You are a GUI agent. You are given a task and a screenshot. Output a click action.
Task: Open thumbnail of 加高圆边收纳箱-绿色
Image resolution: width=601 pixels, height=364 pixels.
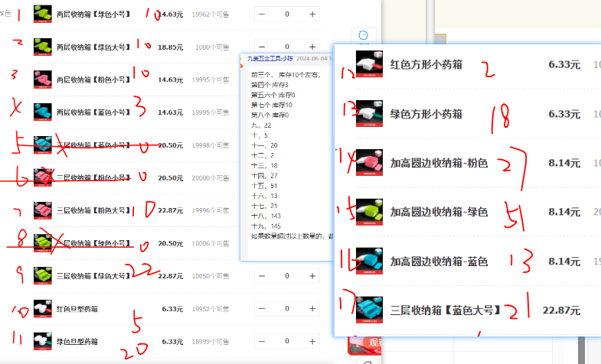369,212
